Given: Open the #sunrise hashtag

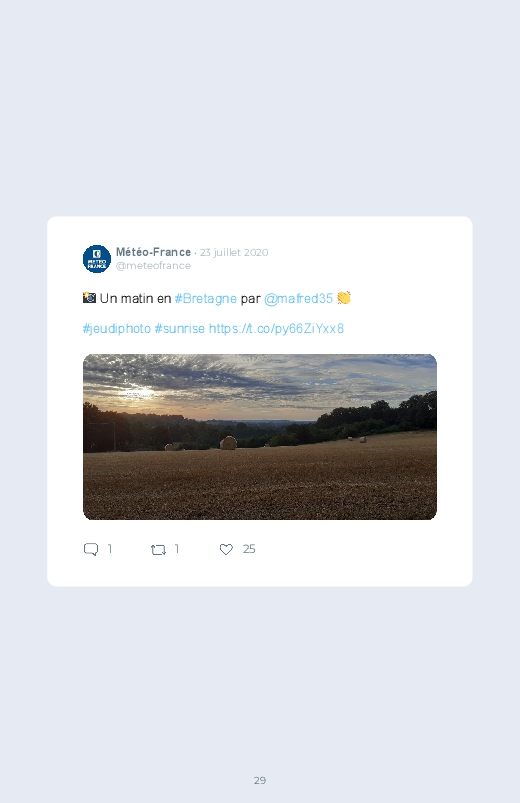Looking at the screenshot, I should (179, 329).
